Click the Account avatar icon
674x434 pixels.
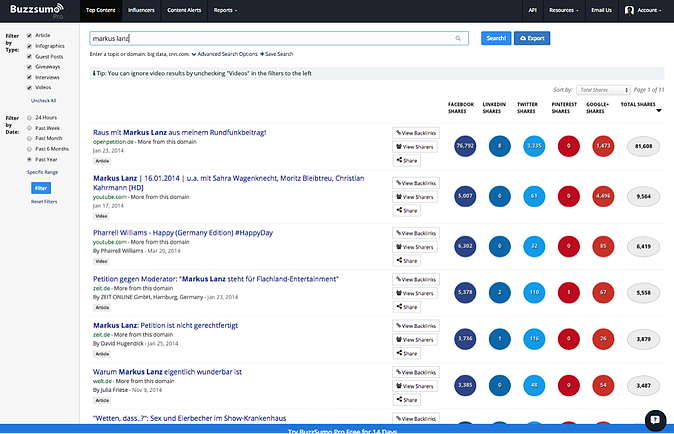pos(629,10)
